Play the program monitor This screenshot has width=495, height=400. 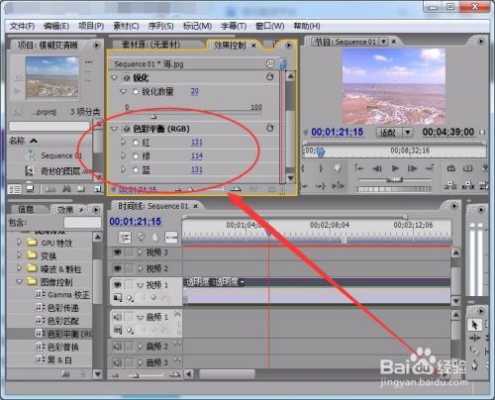coord(395,168)
